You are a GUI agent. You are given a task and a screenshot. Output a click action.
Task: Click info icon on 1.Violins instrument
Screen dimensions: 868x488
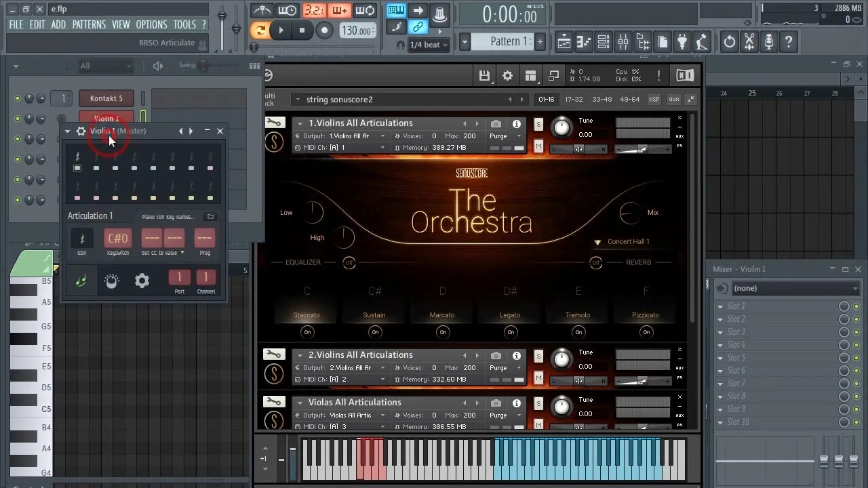(x=517, y=124)
